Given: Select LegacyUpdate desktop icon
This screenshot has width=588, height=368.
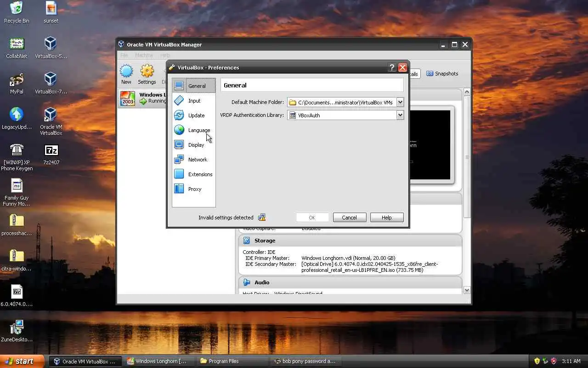Looking at the screenshot, I should [x=17, y=119].
